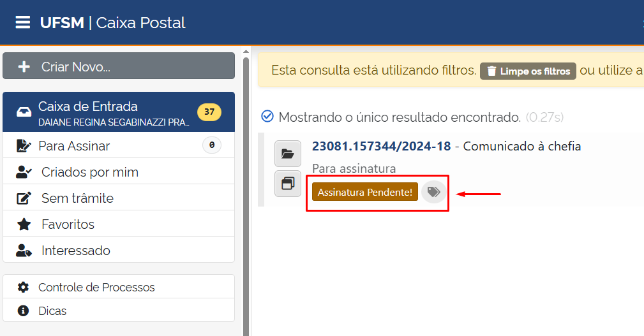
Task: Open the Criar Novo menu
Action: click(119, 66)
